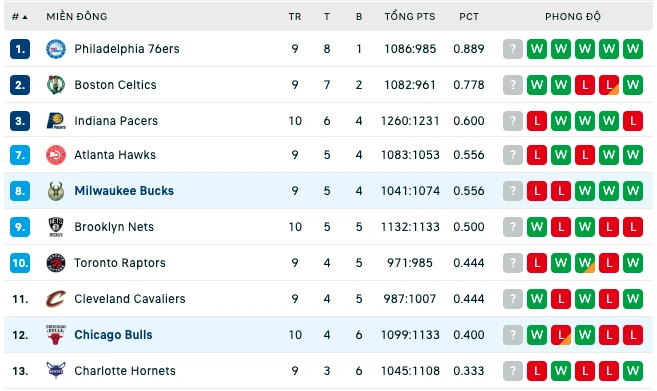Sort by the TỔNG PTS column header
Viewport: 657px width, 391px height.
410,17
